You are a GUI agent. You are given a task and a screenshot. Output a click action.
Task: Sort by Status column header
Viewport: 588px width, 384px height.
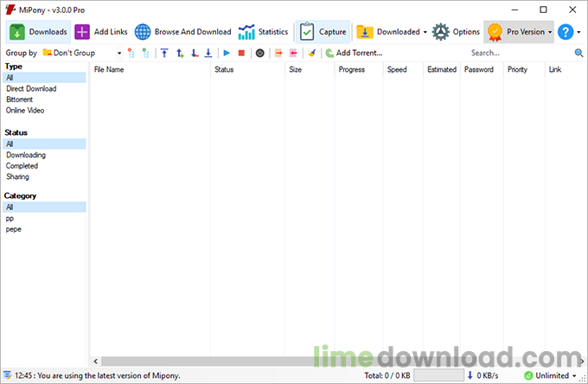(x=247, y=69)
